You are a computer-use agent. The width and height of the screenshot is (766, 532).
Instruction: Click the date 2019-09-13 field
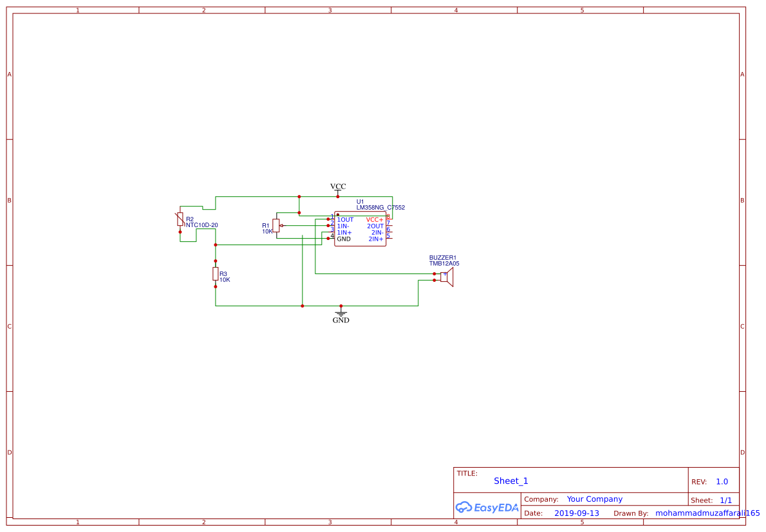click(x=577, y=513)
